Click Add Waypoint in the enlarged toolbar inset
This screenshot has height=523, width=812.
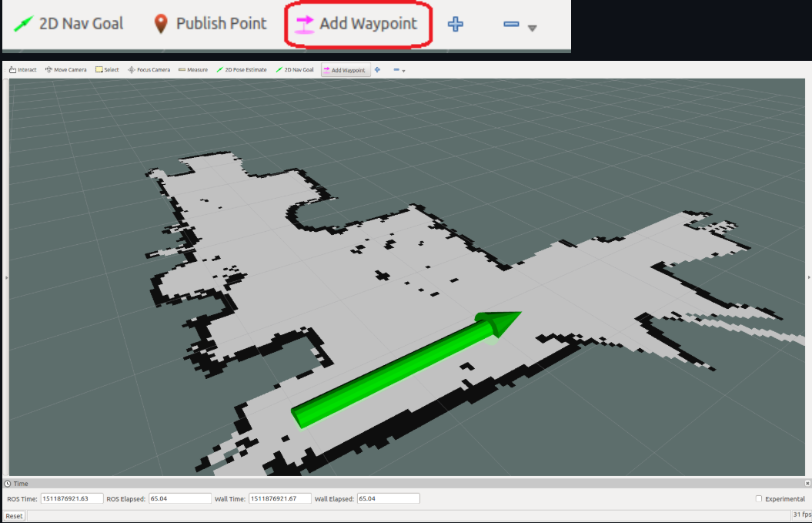pyautogui.click(x=356, y=24)
